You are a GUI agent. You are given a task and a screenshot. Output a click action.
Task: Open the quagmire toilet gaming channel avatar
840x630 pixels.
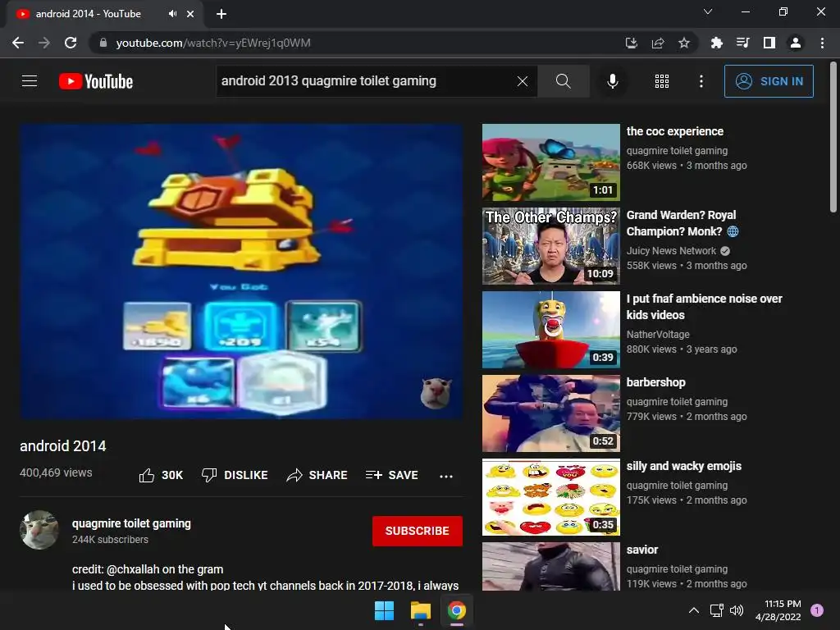pyautogui.click(x=39, y=530)
